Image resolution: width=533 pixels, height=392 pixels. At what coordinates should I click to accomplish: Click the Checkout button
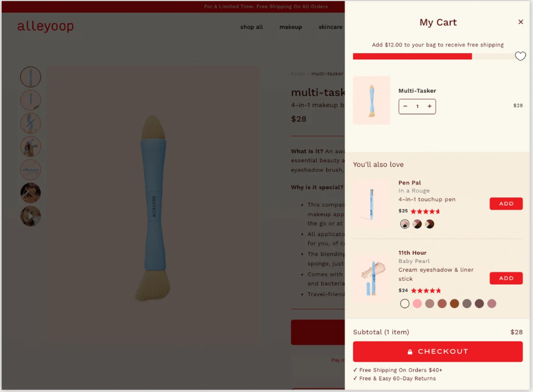[x=438, y=352]
